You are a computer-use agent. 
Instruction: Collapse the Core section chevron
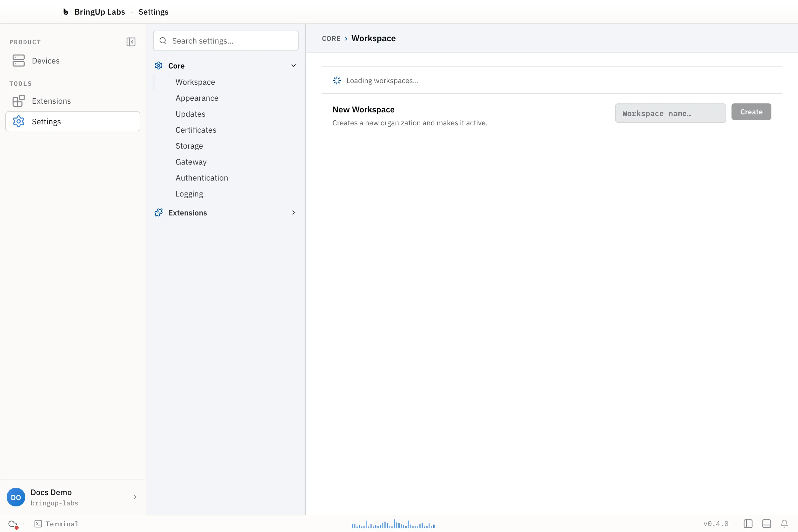pos(294,66)
